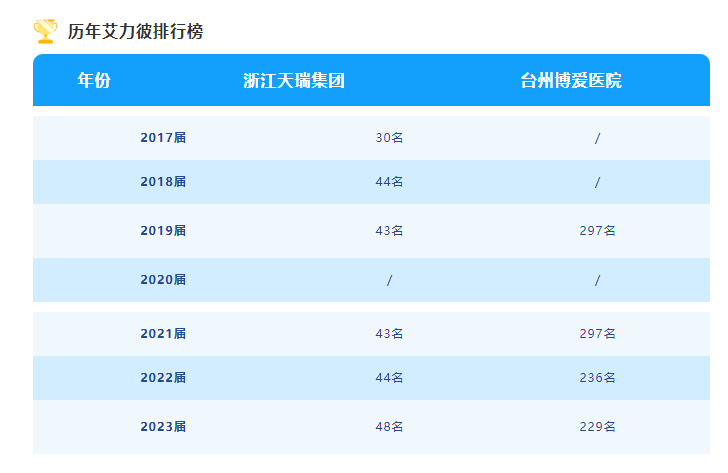Click the golden trophy icon
Viewport: 728px width, 473px height.
coord(46,31)
